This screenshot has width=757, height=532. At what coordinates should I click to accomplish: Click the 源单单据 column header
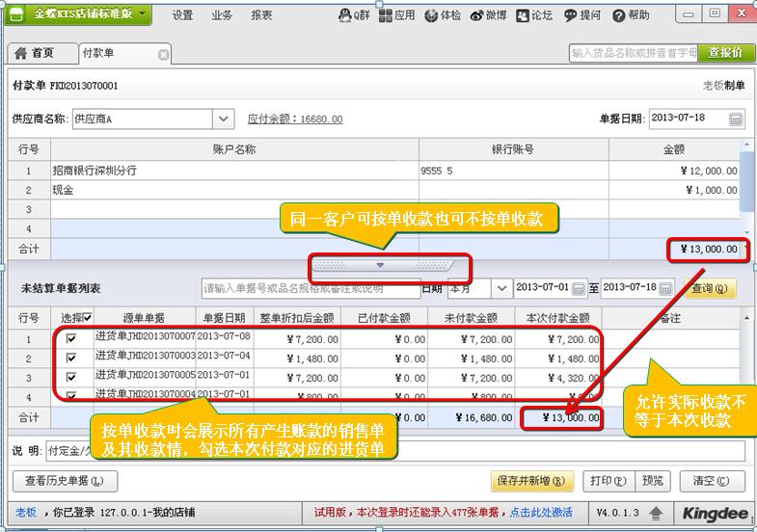145,318
